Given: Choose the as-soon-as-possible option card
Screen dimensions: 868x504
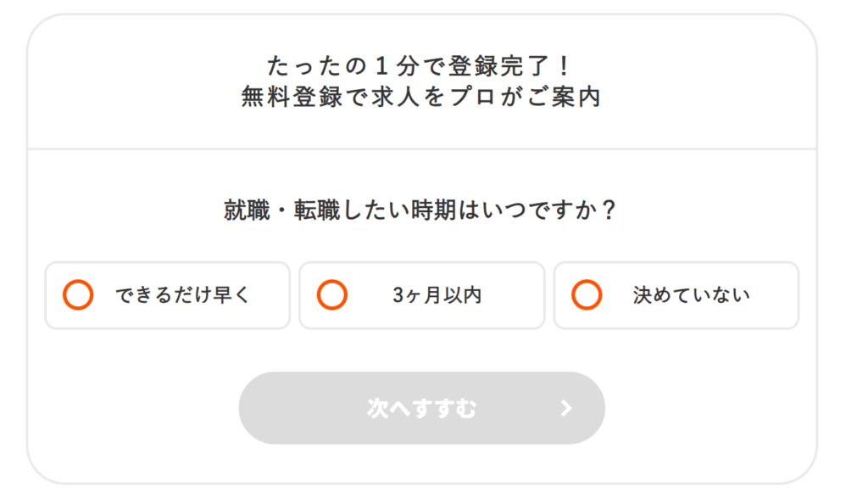Looking at the screenshot, I should (x=168, y=295).
